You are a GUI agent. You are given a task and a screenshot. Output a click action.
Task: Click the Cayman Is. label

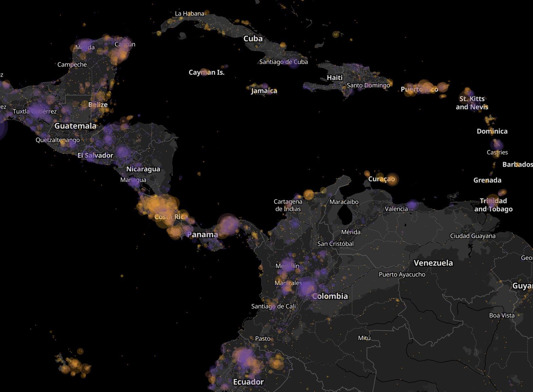coord(206,72)
